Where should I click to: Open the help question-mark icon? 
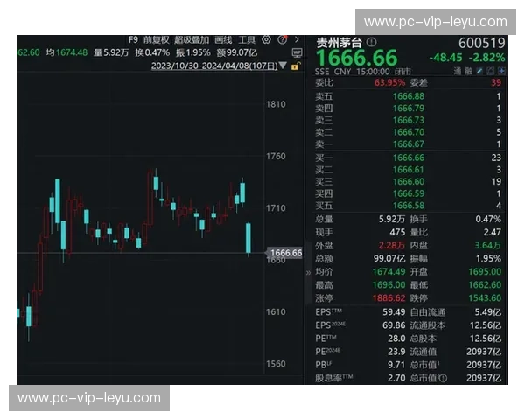pyautogui.click(x=283, y=40)
